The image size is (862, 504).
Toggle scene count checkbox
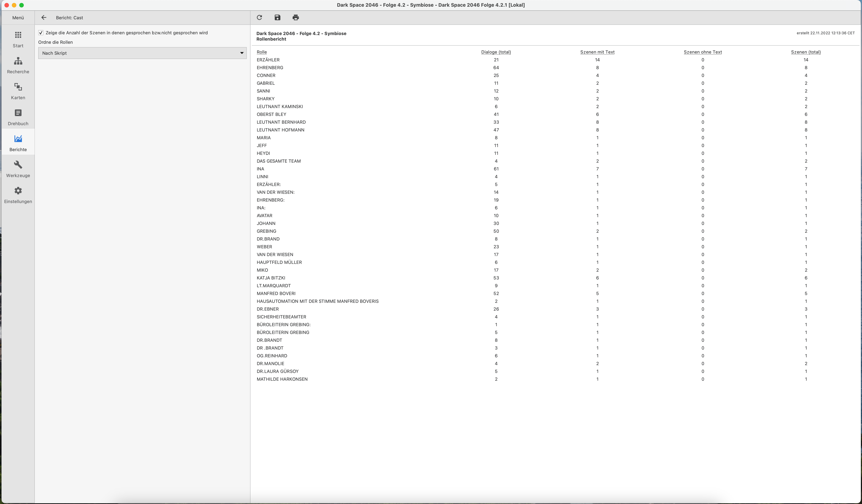(x=41, y=33)
